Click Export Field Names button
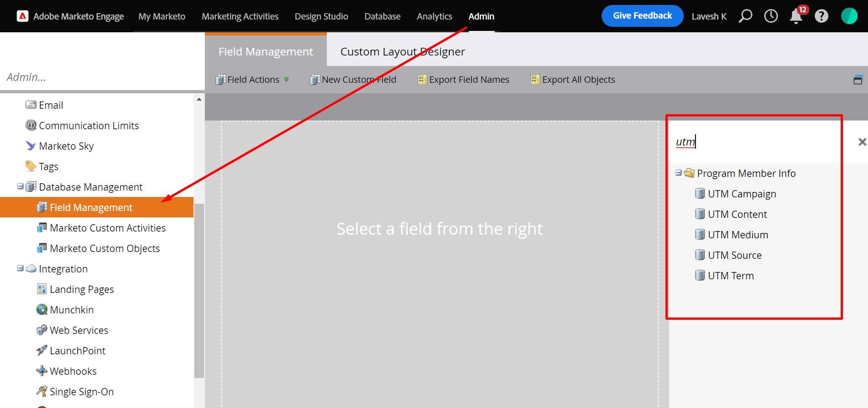Viewport: 868px width, 408px height. tap(463, 80)
